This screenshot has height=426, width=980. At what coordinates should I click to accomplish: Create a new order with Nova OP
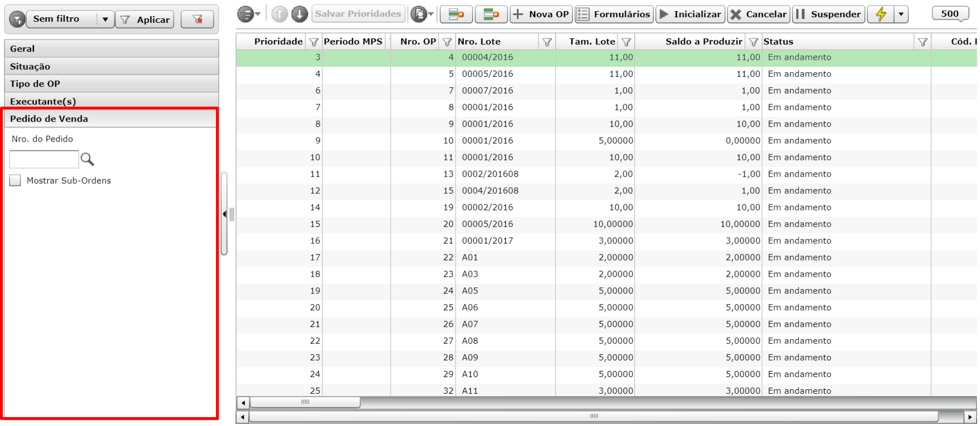click(541, 14)
